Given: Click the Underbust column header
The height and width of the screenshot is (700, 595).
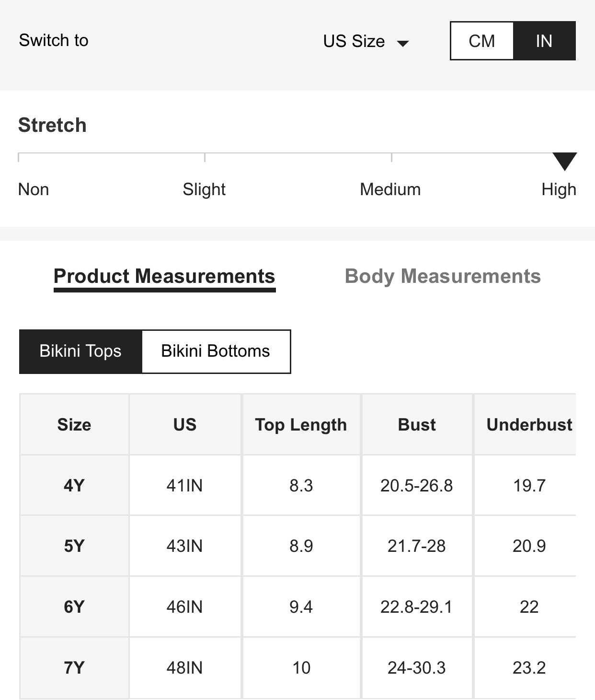Looking at the screenshot, I should coord(529,425).
